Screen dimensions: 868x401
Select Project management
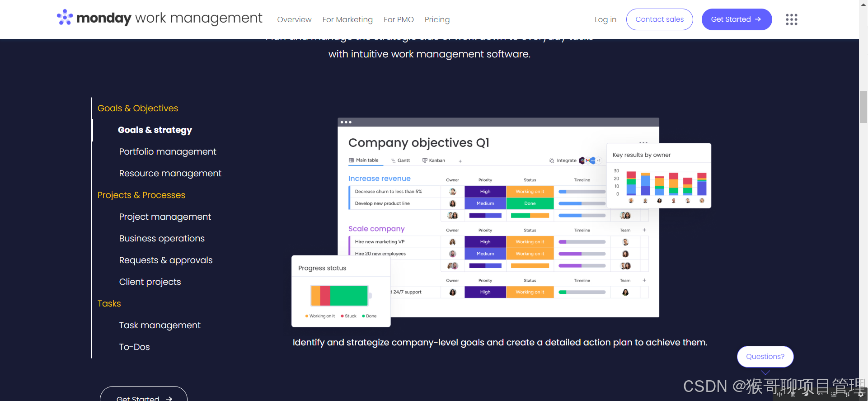click(x=165, y=217)
